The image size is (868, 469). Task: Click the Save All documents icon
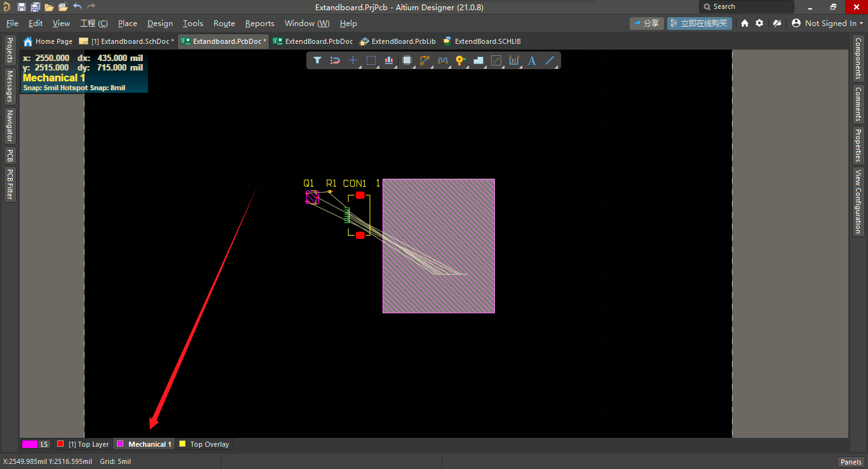point(36,7)
